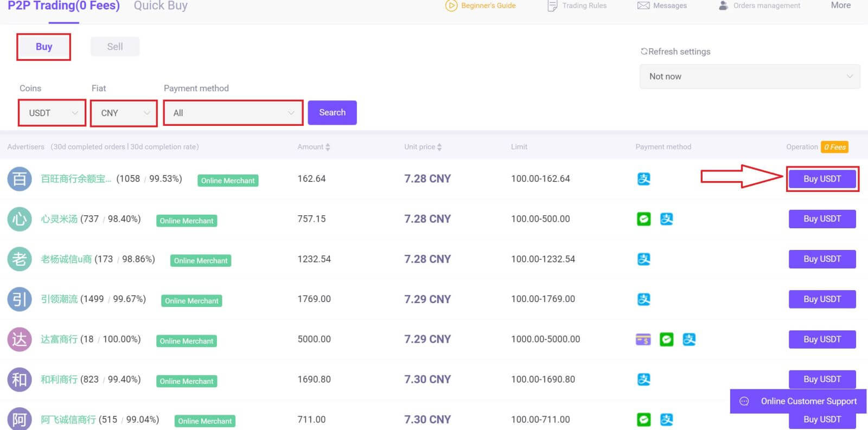The width and height of the screenshot is (868, 430).
Task: Click Buy USDT for the 百旺商行 merchant
Action: [x=822, y=179]
